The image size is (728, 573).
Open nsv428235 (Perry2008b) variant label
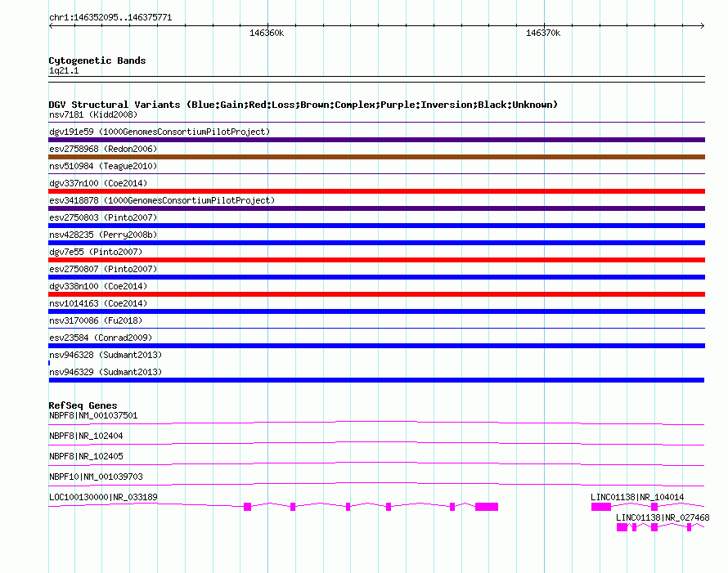coord(103,235)
